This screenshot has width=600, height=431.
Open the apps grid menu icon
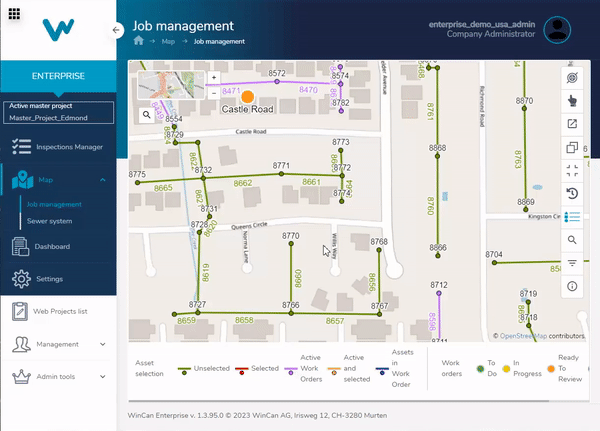click(x=14, y=14)
